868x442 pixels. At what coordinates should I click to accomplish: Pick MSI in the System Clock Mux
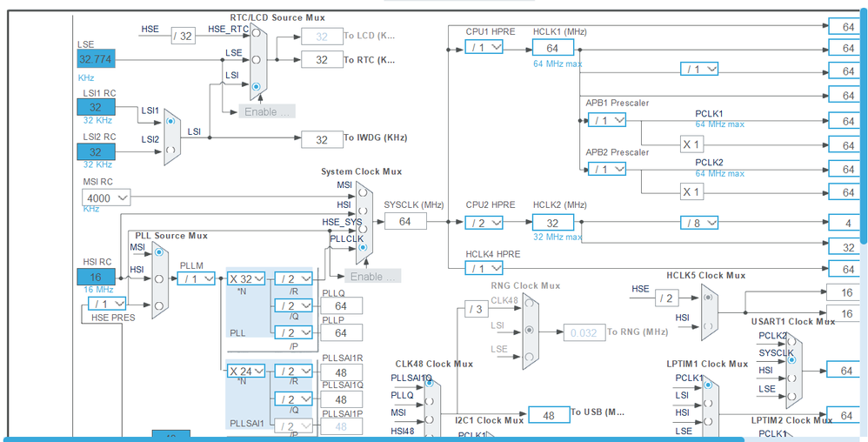tap(363, 192)
